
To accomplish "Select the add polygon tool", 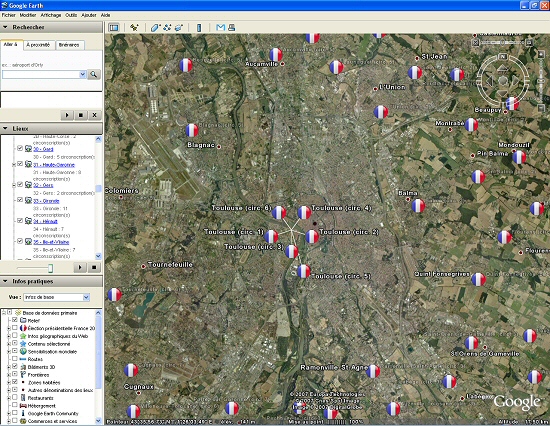I will click(155, 27).
